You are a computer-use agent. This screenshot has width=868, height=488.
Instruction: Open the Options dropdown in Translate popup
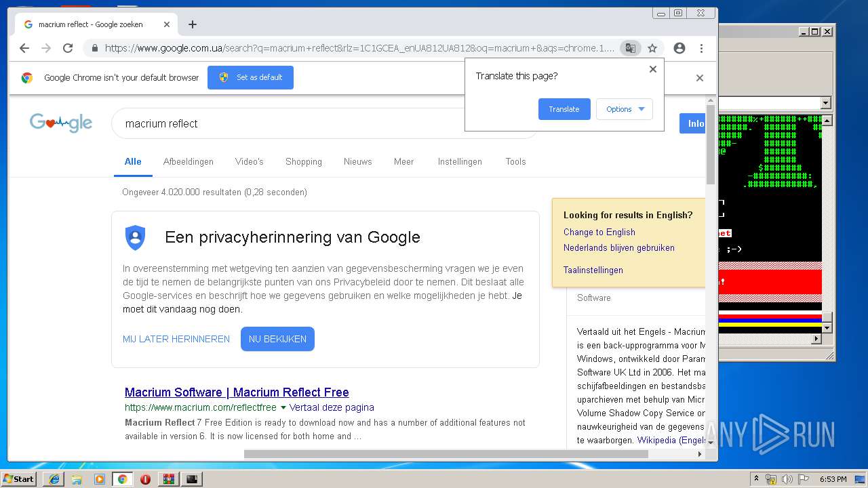[x=625, y=109]
